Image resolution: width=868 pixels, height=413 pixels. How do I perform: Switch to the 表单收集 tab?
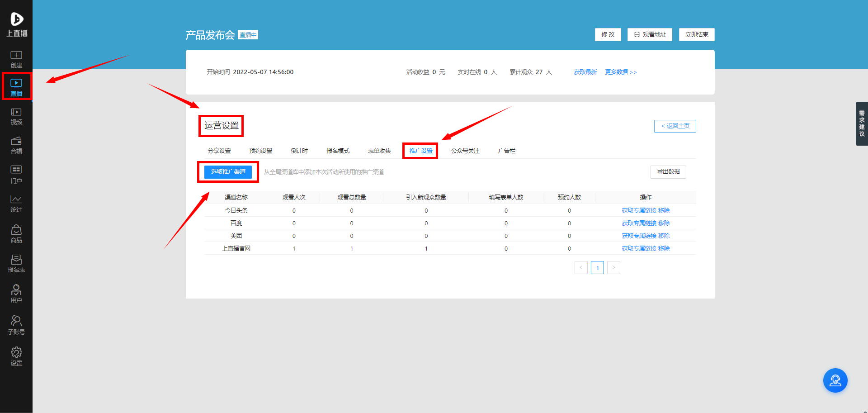tap(379, 151)
